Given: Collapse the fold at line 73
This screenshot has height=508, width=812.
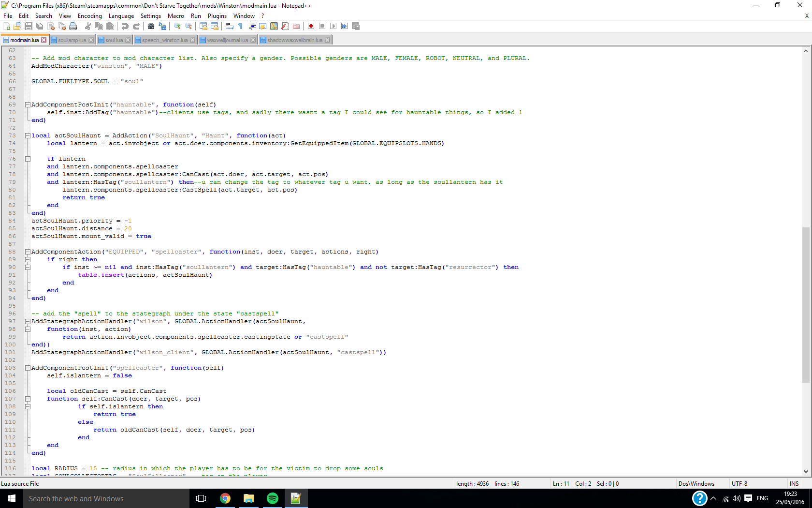Looking at the screenshot, I should (28, 135).
